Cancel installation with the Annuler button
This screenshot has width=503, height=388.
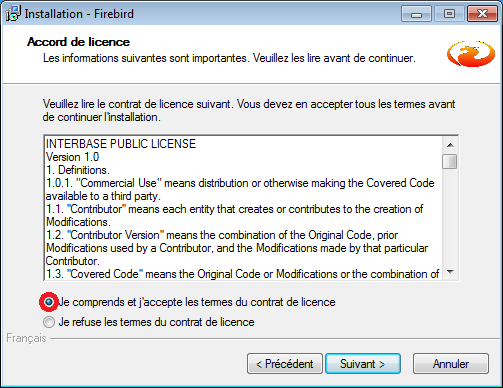(x=451, y=364)
